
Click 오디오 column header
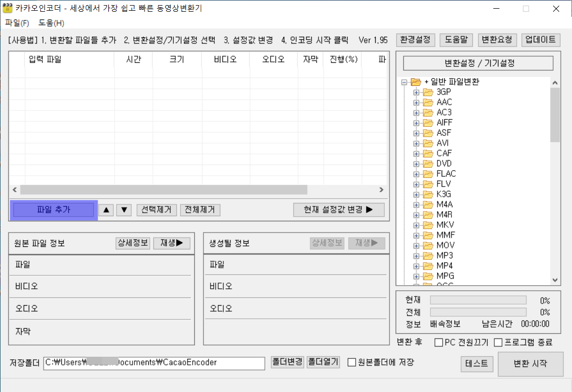point(273,59)
